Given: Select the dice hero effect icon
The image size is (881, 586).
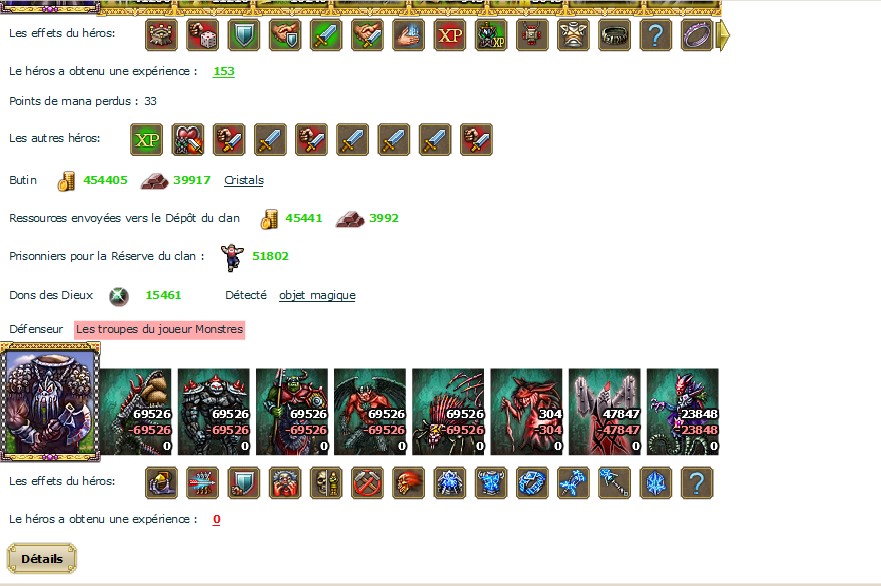Looking at the screenshot, I should (x=202, y=35).
